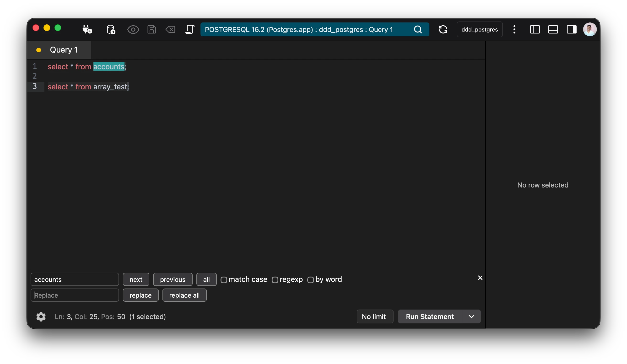Toggle the bottom console panel
This screenshot has width=627, height=364.
(x=553, y=30)
